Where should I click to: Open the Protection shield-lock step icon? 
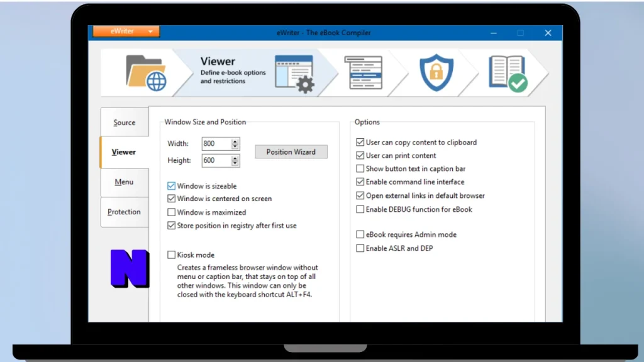[436, 73]
